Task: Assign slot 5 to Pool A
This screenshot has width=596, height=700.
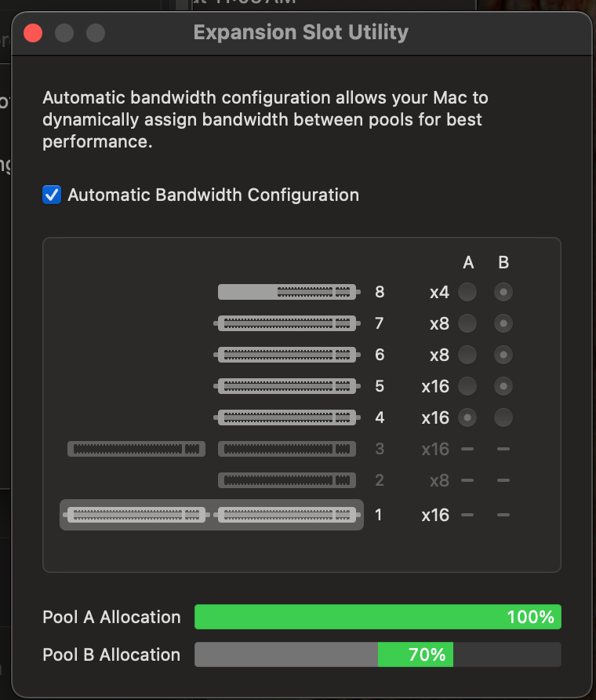Action: point(467,386)
